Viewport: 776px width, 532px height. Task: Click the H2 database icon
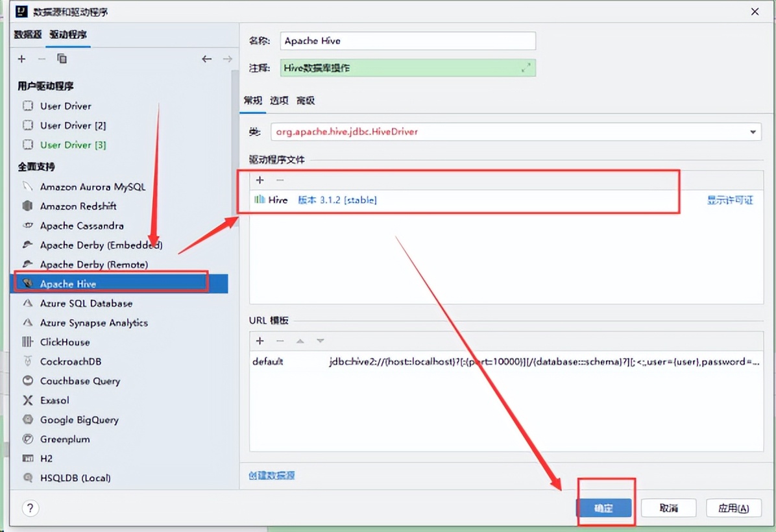click(28, 458)
